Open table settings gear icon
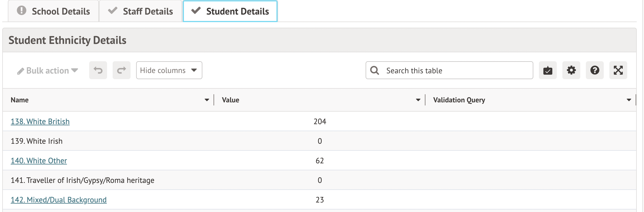 pyautogui.click(x=571, y=70)
